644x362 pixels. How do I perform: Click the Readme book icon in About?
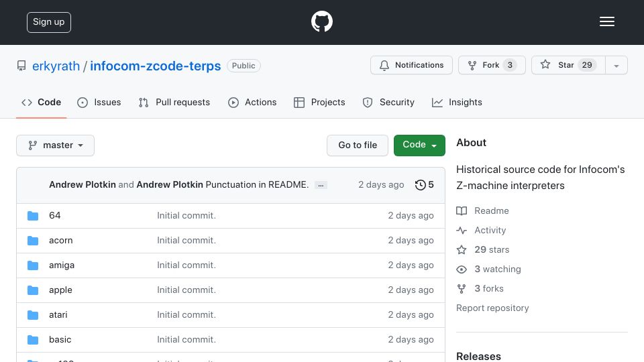462,211
